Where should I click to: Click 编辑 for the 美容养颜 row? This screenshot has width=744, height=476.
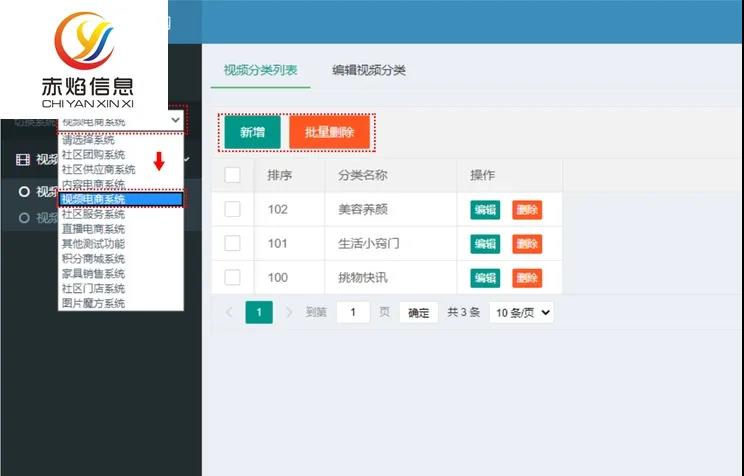click(x=485, y=210)
